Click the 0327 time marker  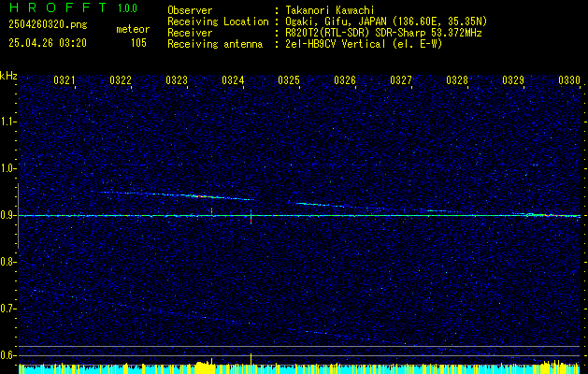point(400,80)
